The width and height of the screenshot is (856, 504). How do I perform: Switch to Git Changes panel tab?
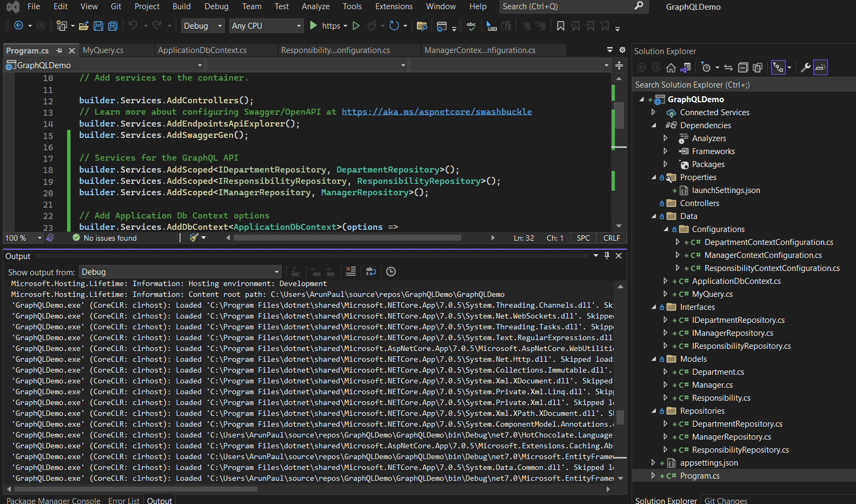coord(725,500)
